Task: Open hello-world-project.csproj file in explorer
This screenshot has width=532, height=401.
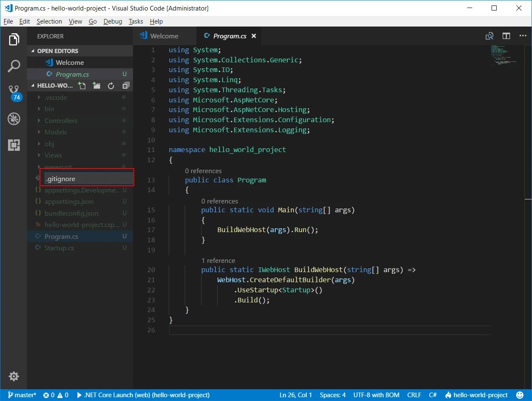Action: [80, 225]
